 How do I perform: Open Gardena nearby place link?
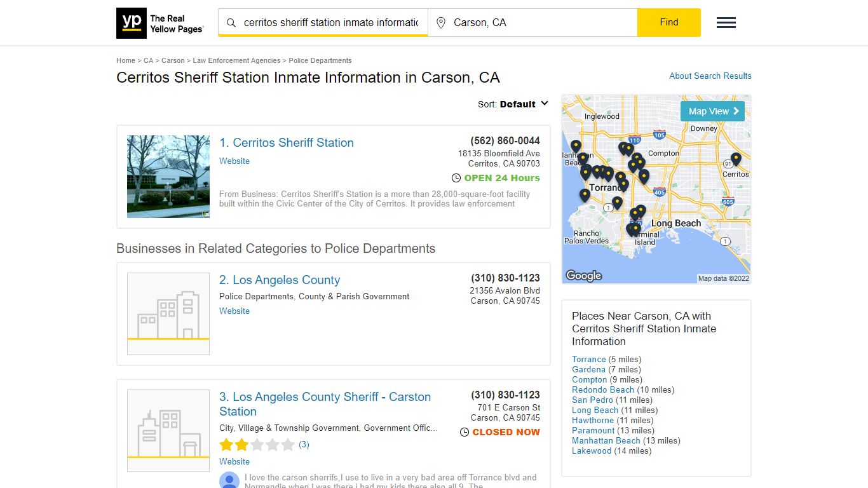(589, 369)
